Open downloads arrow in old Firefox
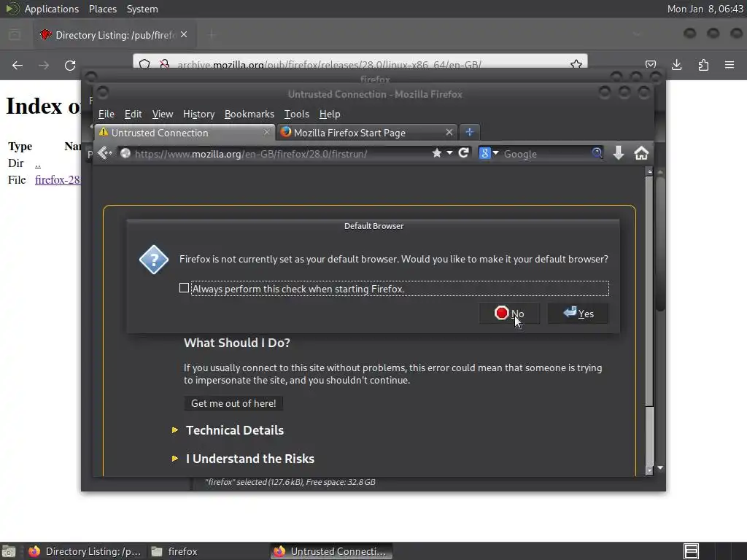This screenshot has width=747, height=560. click(619, 153)
